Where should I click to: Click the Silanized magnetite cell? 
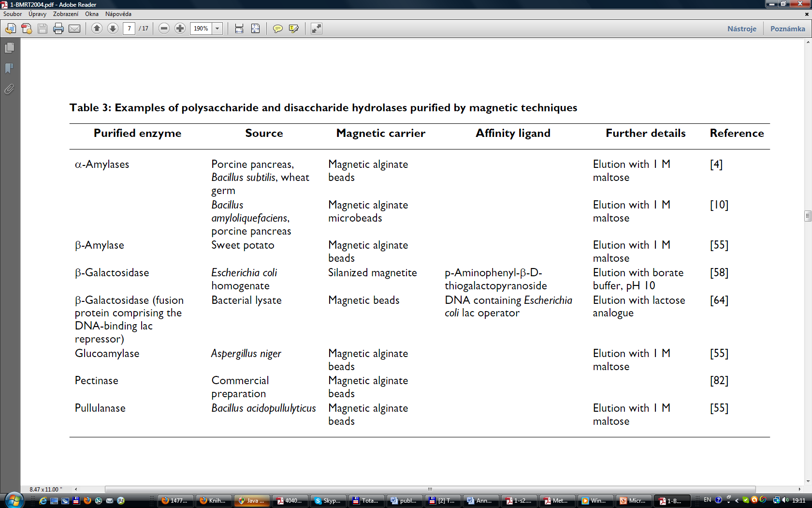point(372,273)
